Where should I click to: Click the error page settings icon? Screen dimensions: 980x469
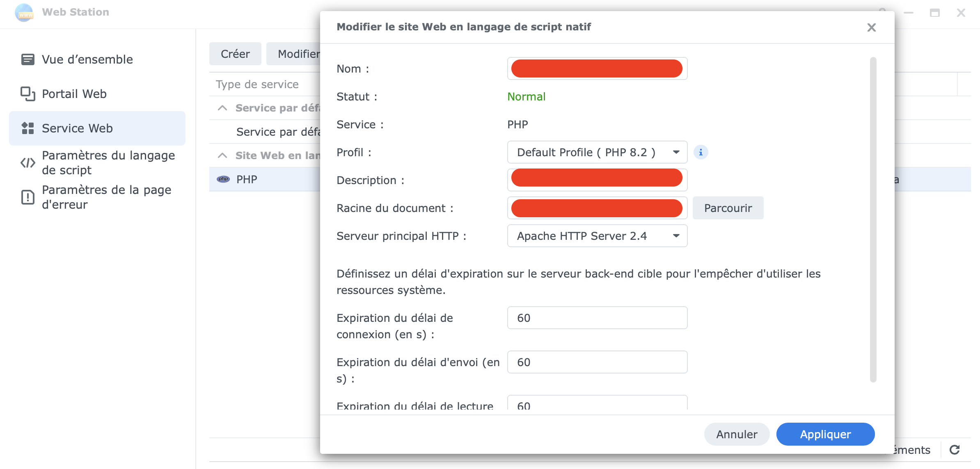(x=27, y=197)
